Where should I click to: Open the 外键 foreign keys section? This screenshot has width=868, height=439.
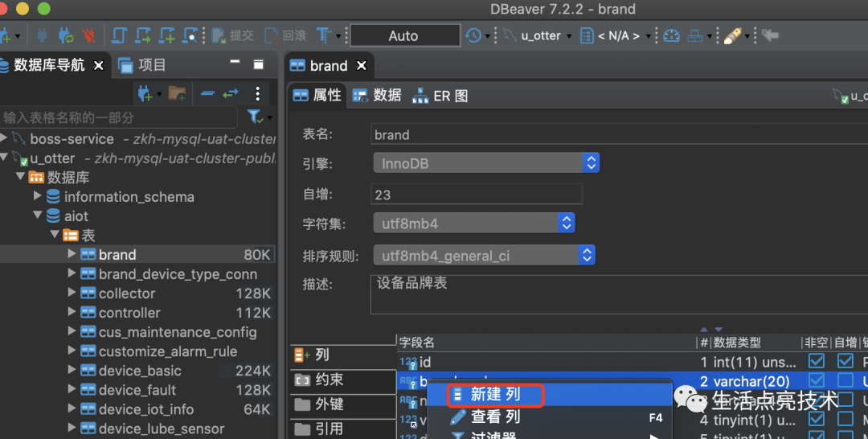[x=343, y=404]
